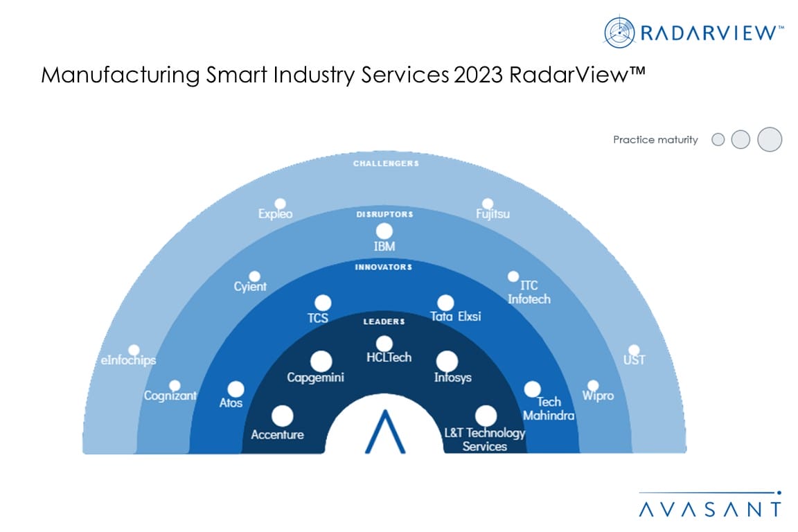Click the Challengers band label
The height and width of the screenshot is (532, 798).
click(386, 163)
